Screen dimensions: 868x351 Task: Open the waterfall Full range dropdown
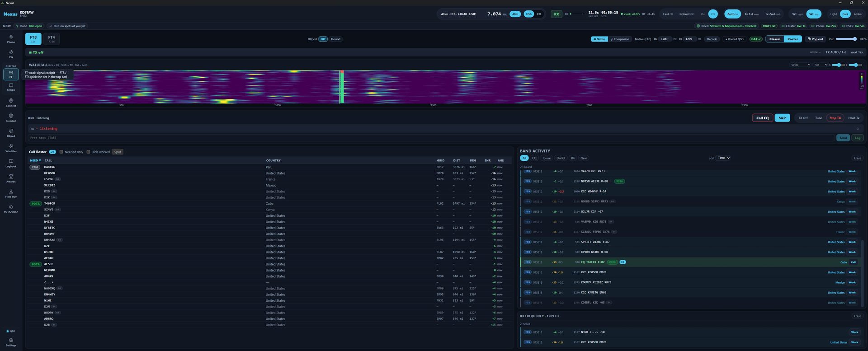coord(821,65)
